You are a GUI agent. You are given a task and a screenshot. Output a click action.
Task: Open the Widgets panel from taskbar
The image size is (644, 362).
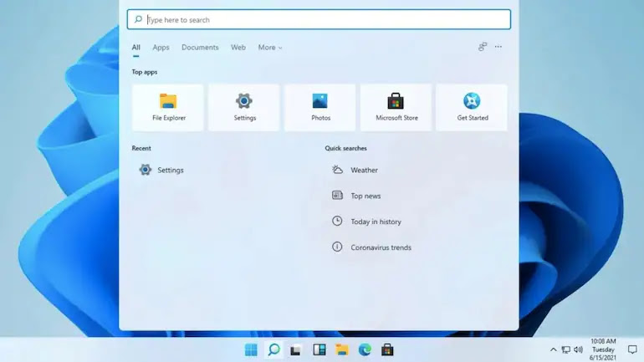pyautogui.click(x=319, y=349)
